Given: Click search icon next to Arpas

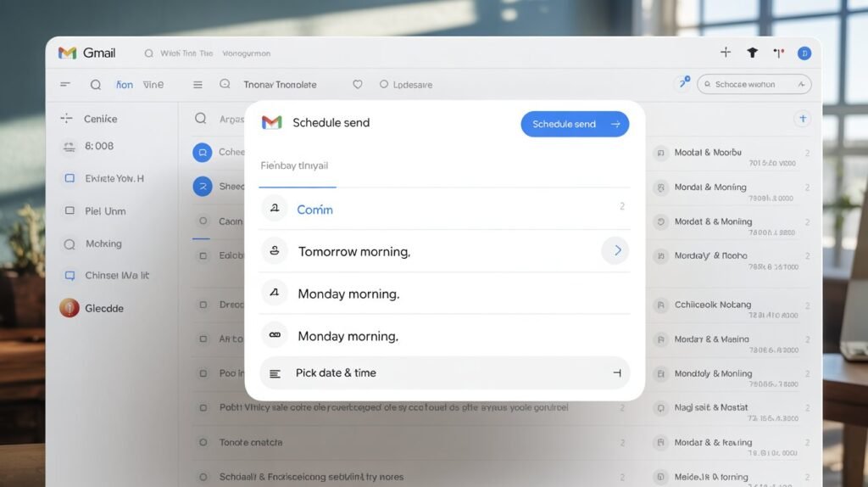Looking at the screenshot, I should coord(200,119).
